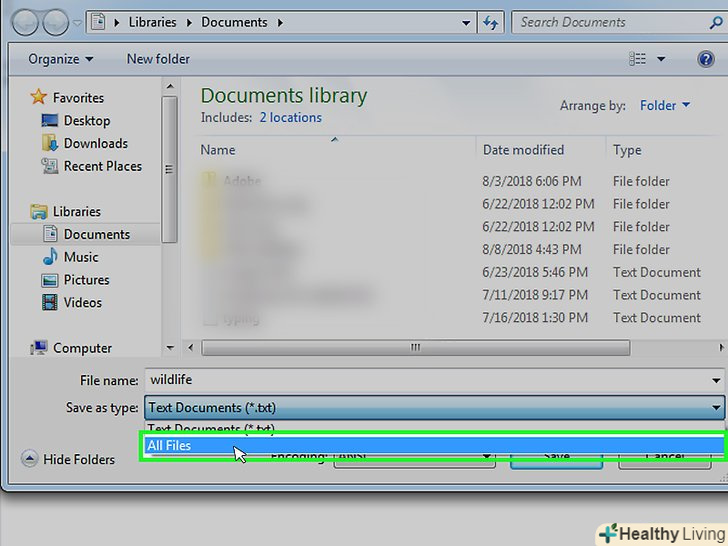728x546 pixels.
Task: Expand arrow after Documents in path
Action: click(x=280, y=22)
